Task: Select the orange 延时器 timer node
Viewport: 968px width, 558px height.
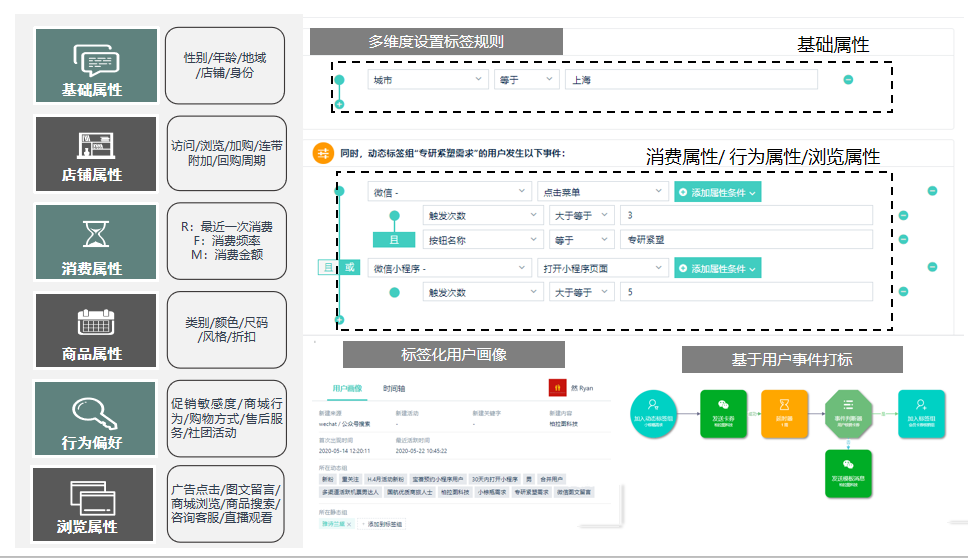Action: pos(785,409)
